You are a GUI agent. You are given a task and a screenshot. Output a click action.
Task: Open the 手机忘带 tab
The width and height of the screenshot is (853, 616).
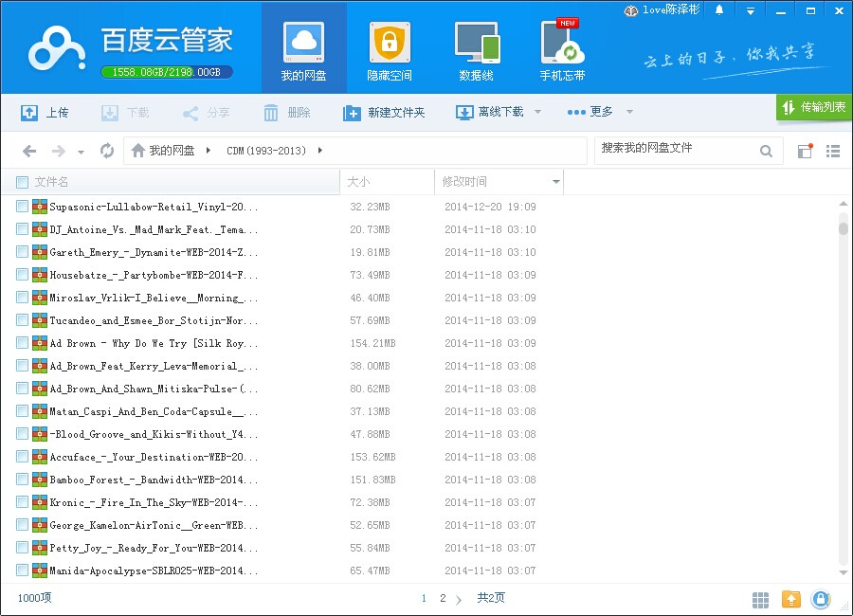(562, 48)
